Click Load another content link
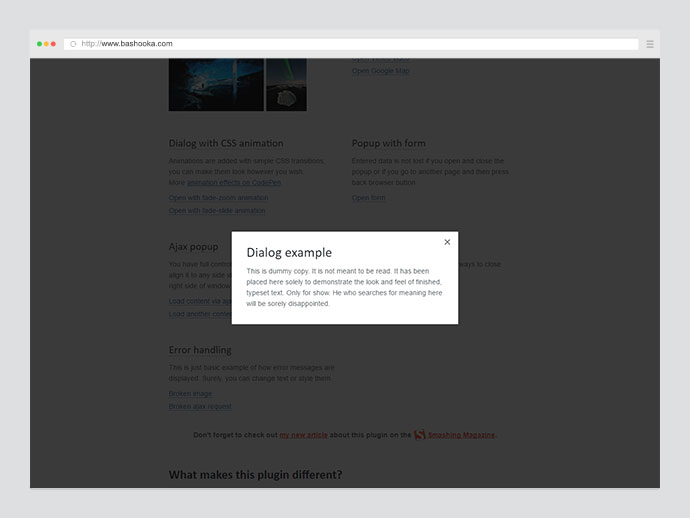This screenshot has height=518, width=690. (200, 314)
